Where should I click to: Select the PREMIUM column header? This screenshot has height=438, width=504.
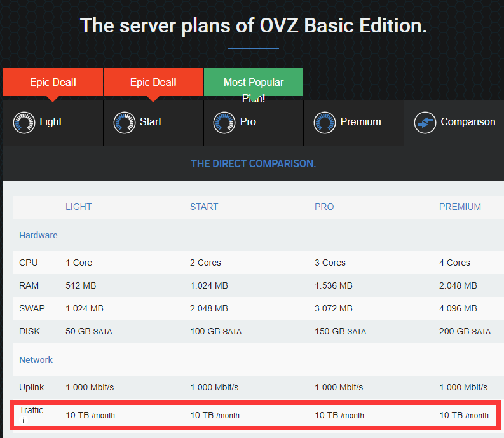click(x=460, y=207)
